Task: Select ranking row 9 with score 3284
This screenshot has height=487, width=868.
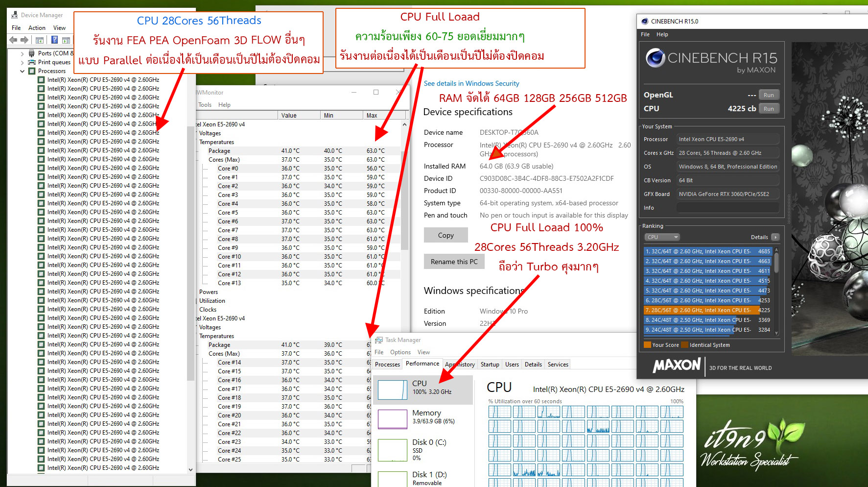Action: 707,330
